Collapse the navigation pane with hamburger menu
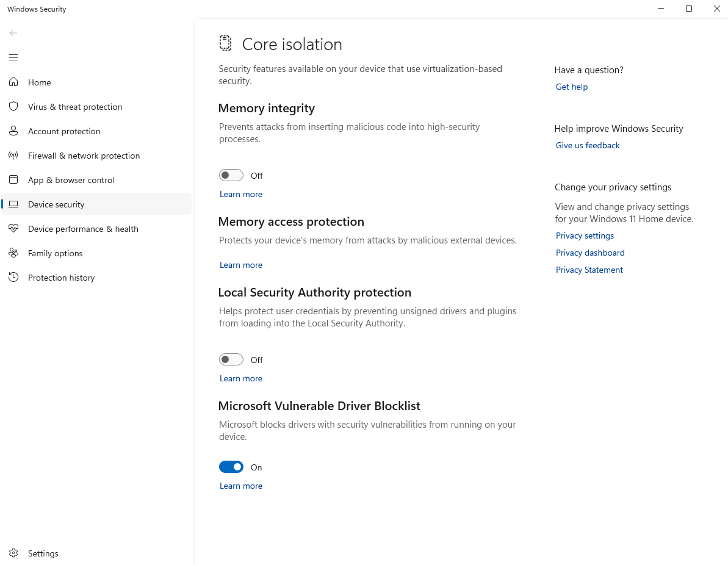Viewport: 728px width, 565px height. tap(13, 57)
